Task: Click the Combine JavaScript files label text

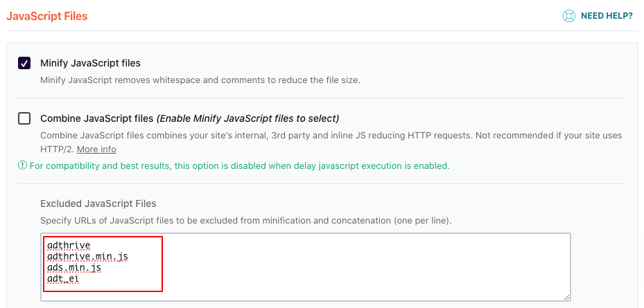Action: coord(96,118)
